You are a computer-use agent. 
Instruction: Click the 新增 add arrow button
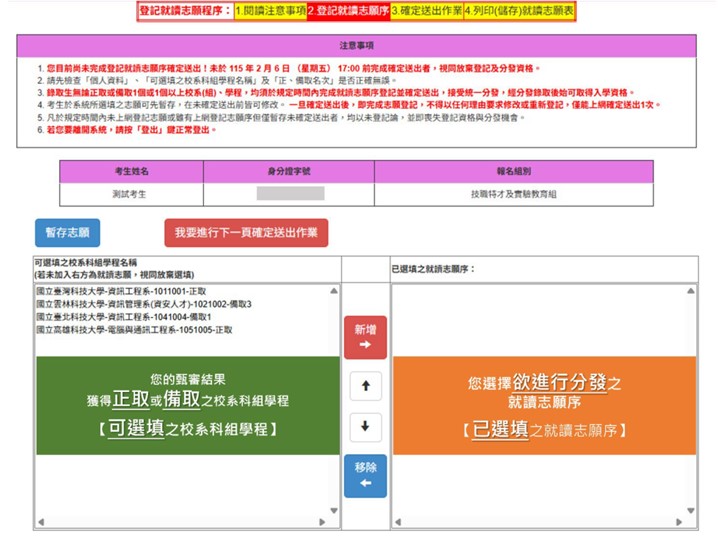point(365,337)
